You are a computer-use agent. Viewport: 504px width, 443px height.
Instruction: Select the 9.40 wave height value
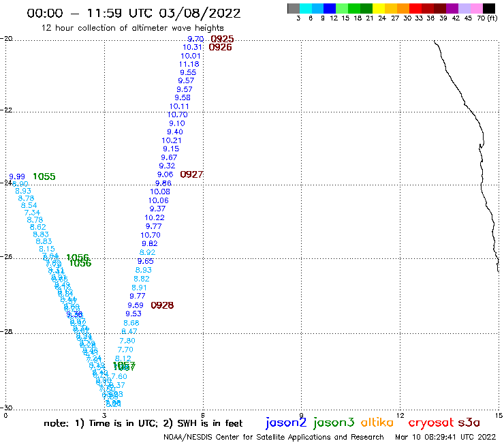coord(175,132)
